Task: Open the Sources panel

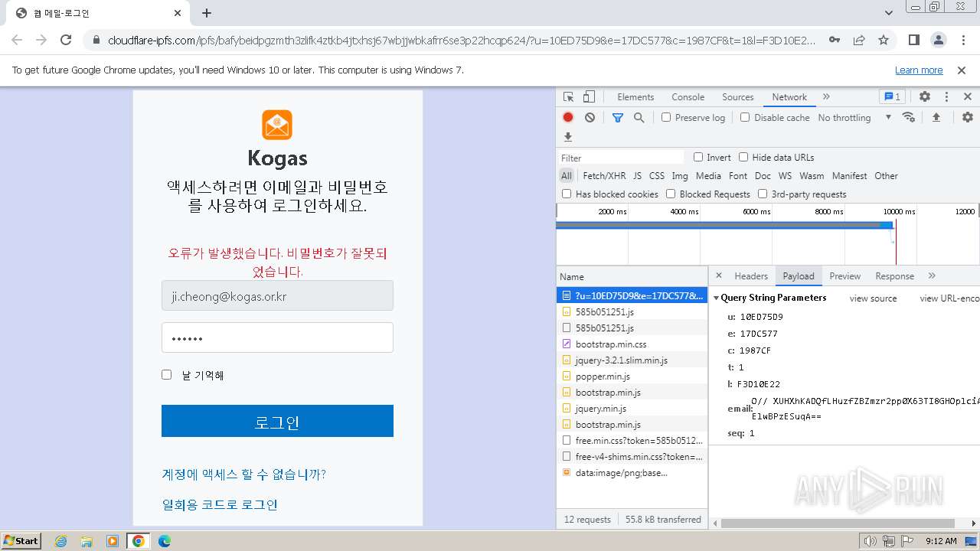Action: (x=738, y=97)
